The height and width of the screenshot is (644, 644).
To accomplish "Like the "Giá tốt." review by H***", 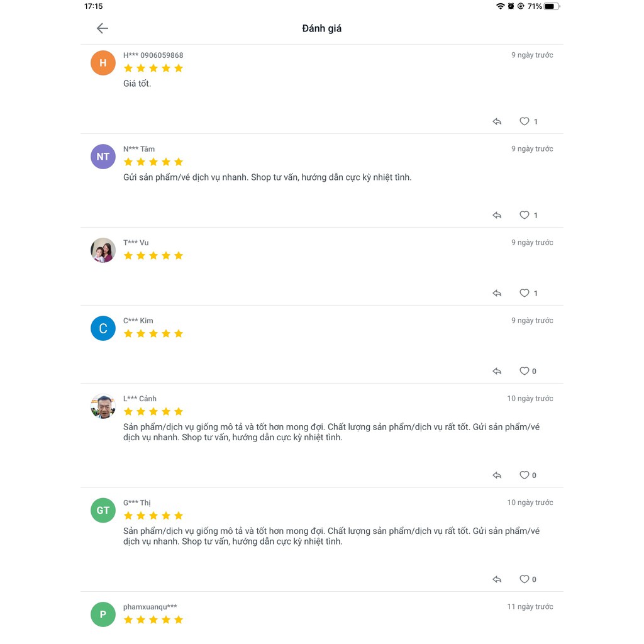I will 525,121.
